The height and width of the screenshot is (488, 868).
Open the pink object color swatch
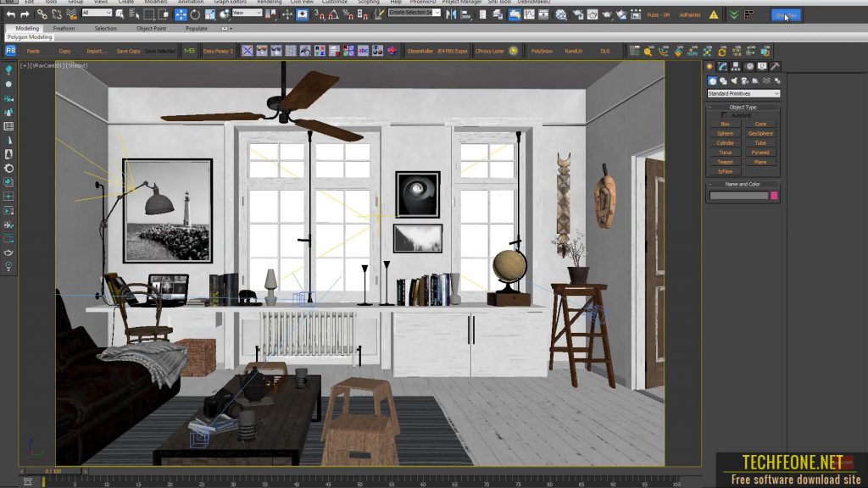coord(774,196)
